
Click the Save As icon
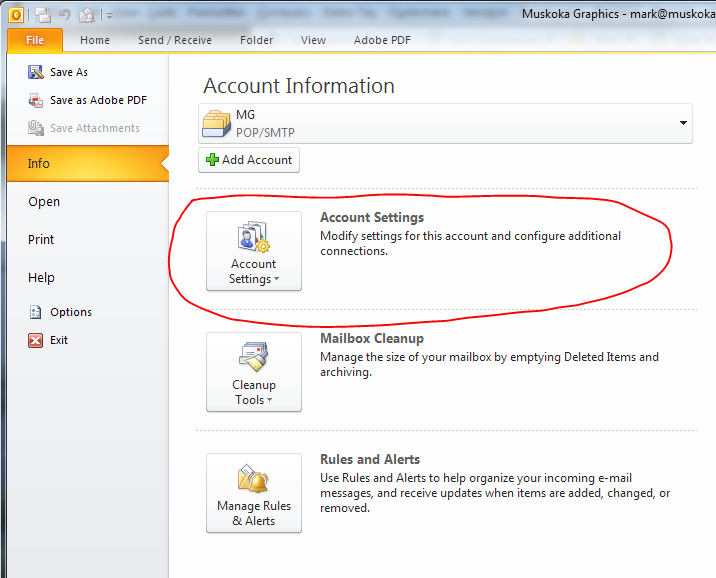click(36, 72)
